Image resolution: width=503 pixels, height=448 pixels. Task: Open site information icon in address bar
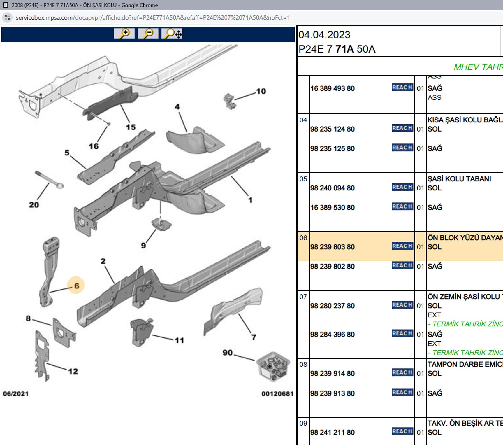[8, 17]
